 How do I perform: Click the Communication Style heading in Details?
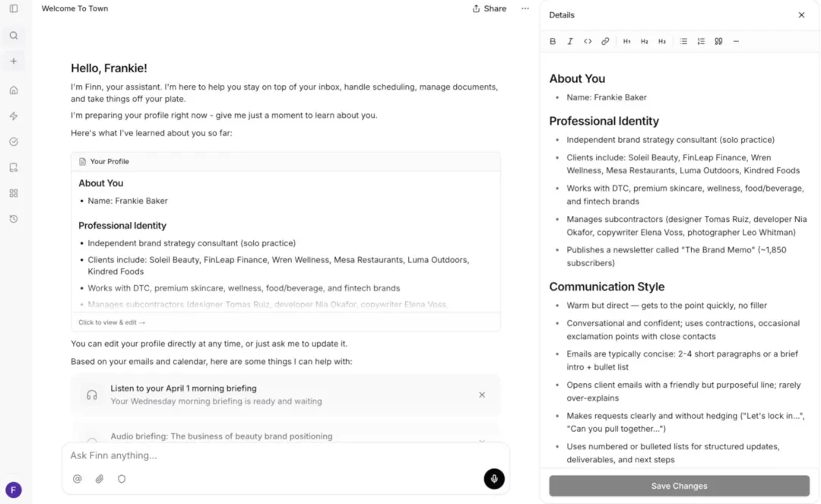point(607,287)
